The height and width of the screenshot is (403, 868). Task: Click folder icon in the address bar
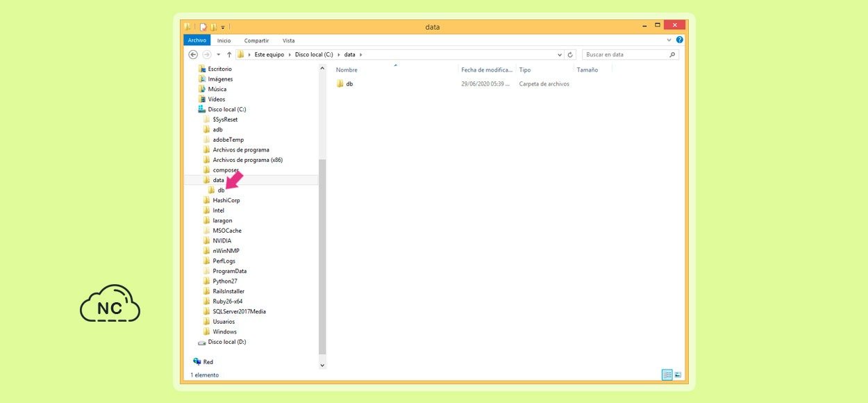tap(240, 54)
